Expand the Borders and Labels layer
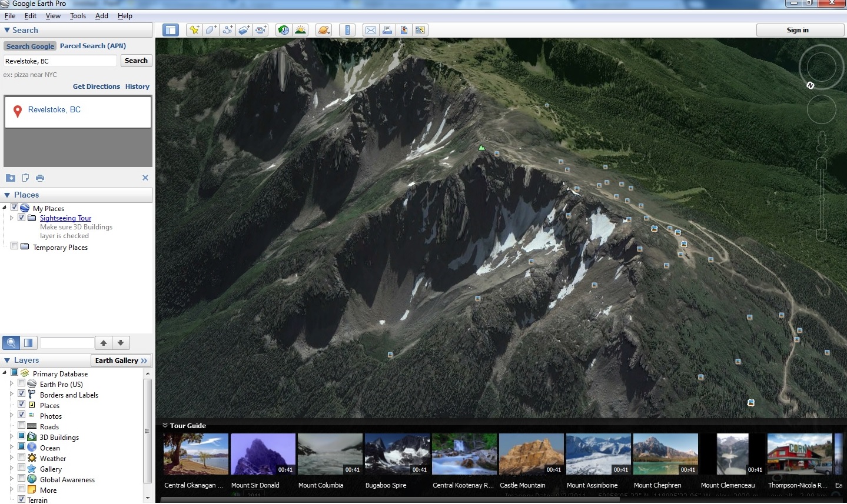847x504 pixels. [12, 395]
